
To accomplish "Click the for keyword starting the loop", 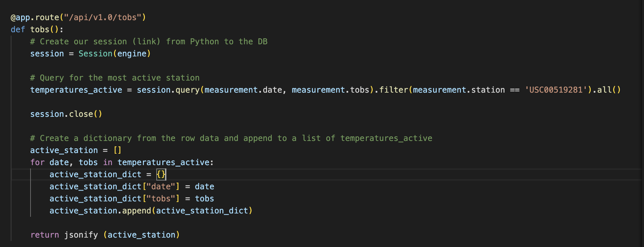I will click(37, 162).
